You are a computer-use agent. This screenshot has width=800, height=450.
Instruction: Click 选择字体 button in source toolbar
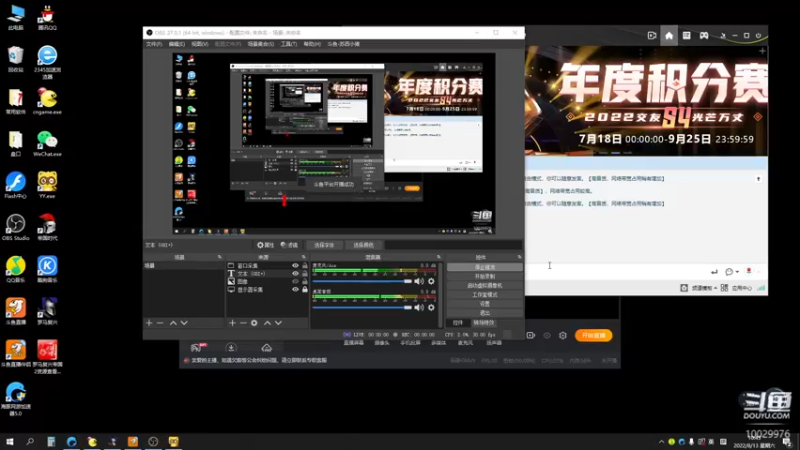(324, 245)
